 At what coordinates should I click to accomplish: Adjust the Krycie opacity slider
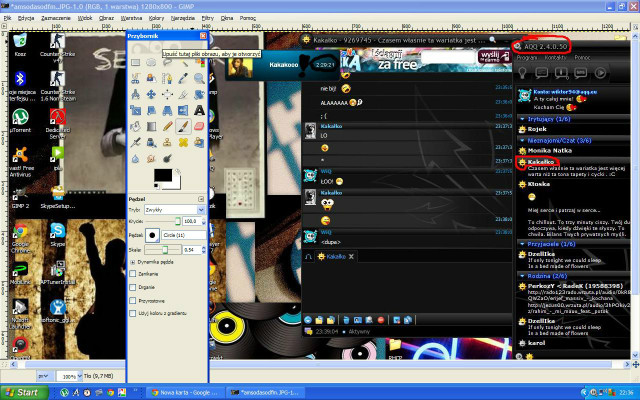tap(162, 221)
